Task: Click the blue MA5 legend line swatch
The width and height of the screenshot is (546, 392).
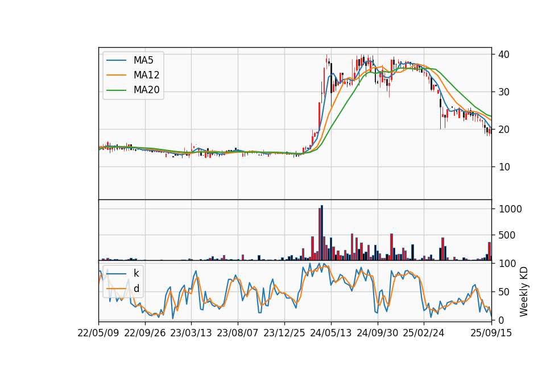Action: coord(116,60)
